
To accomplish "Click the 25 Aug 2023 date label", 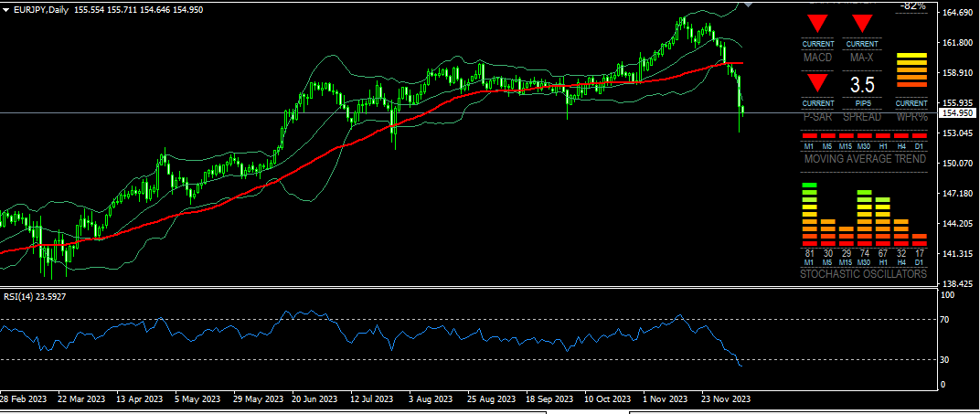I will 492,398.
